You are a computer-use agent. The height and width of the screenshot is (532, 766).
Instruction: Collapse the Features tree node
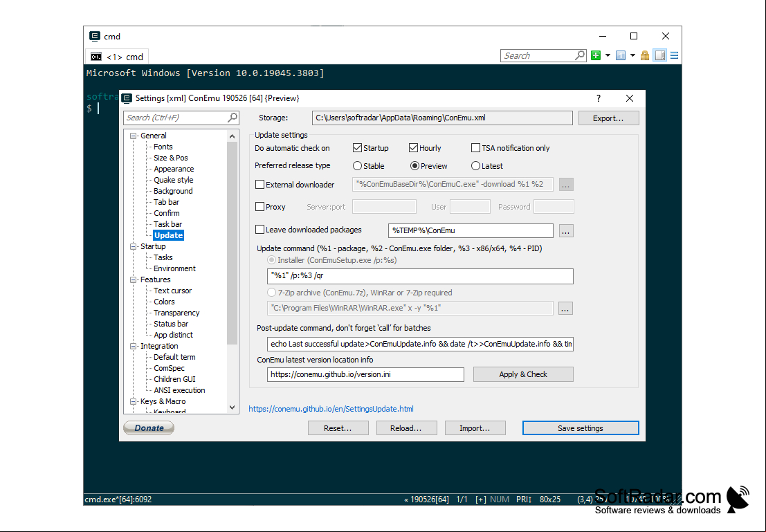pyautogui.click(x=133, y=280)
